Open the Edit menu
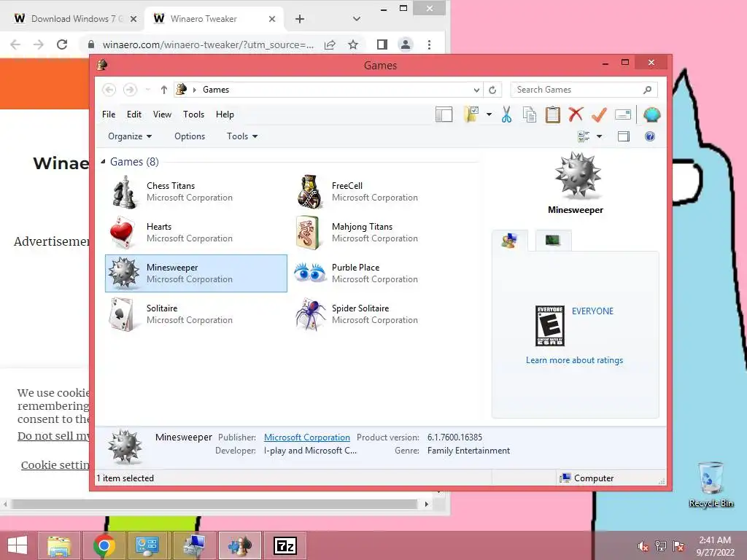 134,114
